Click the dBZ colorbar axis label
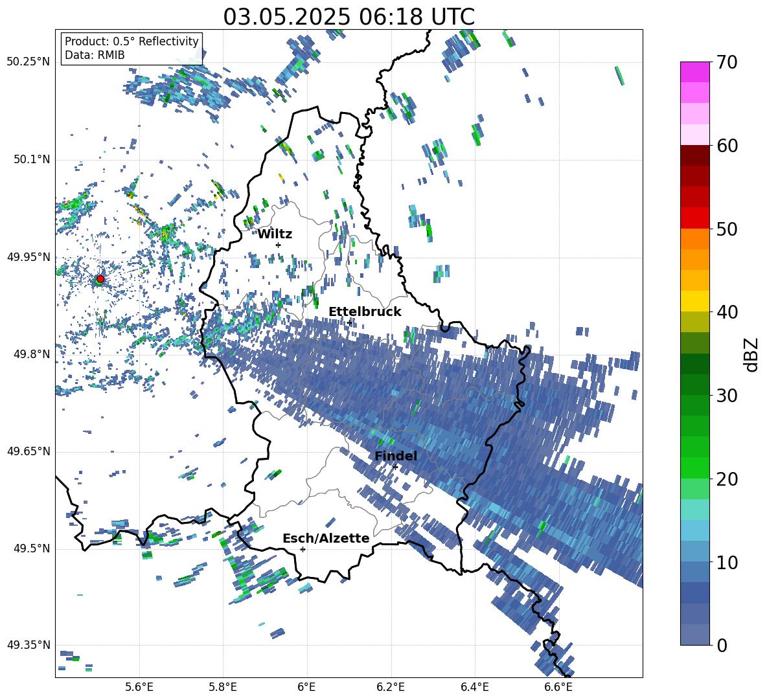The height and width of the screenshot is (700, 767). 752,354
